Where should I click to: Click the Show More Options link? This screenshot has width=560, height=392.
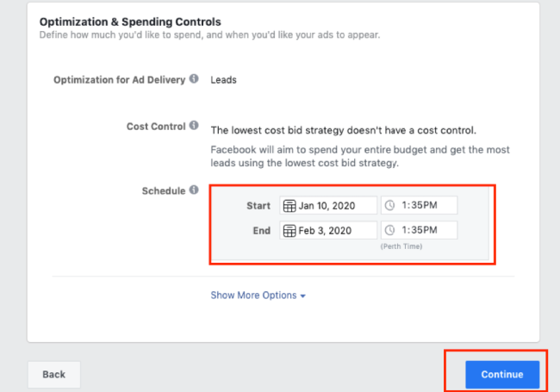pyautogui.click(x=258, y=296)
